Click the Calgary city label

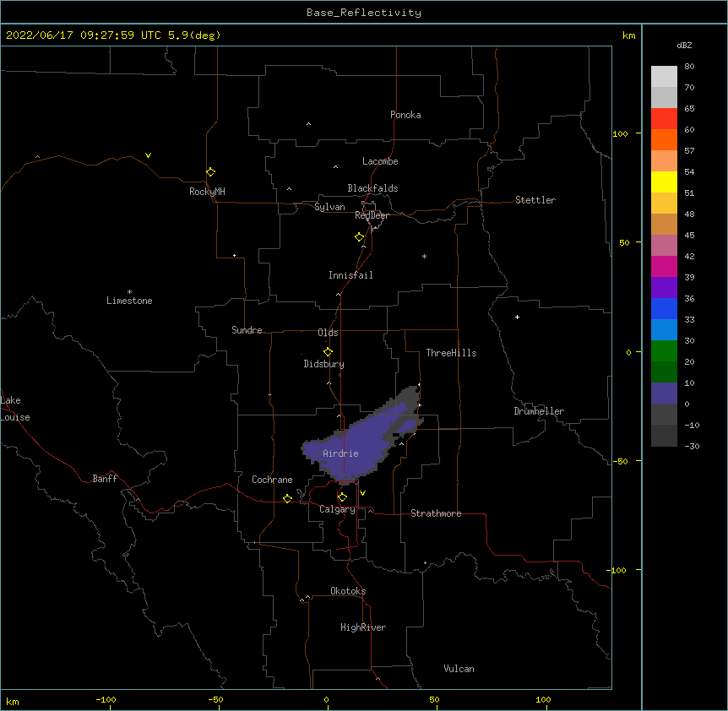pyautogui.click(x=337, y=509)
